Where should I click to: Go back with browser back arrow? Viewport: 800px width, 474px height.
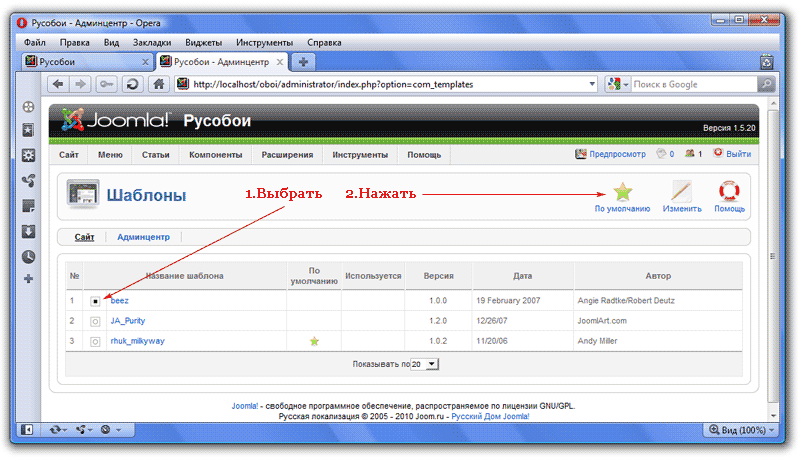click(58, 84)
